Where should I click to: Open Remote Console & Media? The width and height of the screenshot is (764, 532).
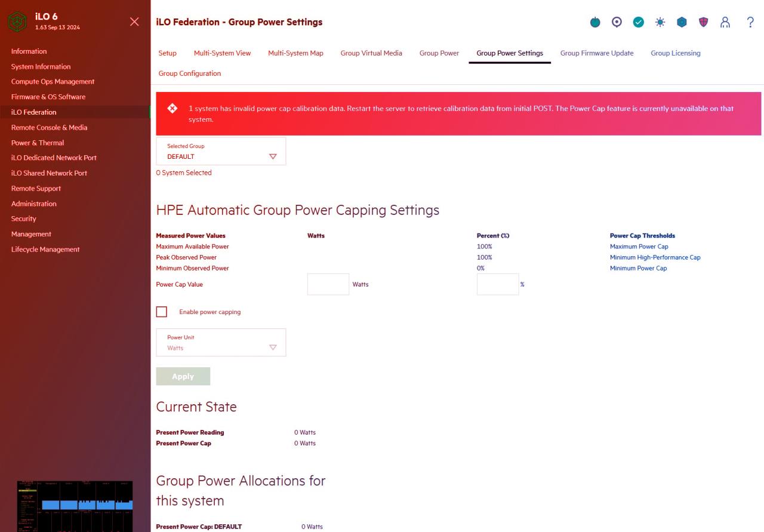pyautogui.click(x=49, y=128)
